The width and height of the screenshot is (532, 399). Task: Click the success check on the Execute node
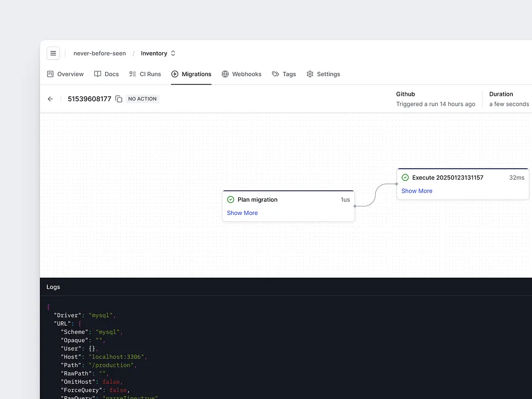405,177
